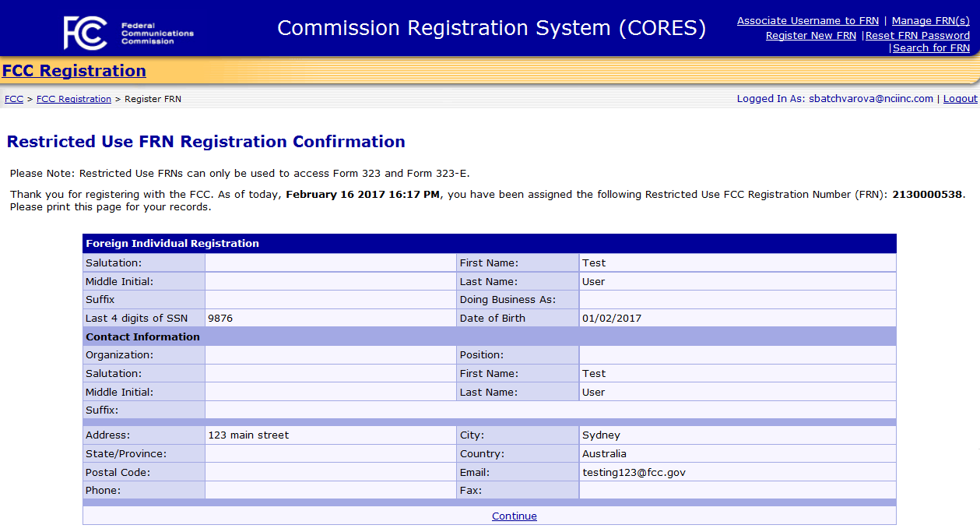The image size is (980, 532).
Task: Select Reset FRN Password link
Action: [x=918, y=35]
